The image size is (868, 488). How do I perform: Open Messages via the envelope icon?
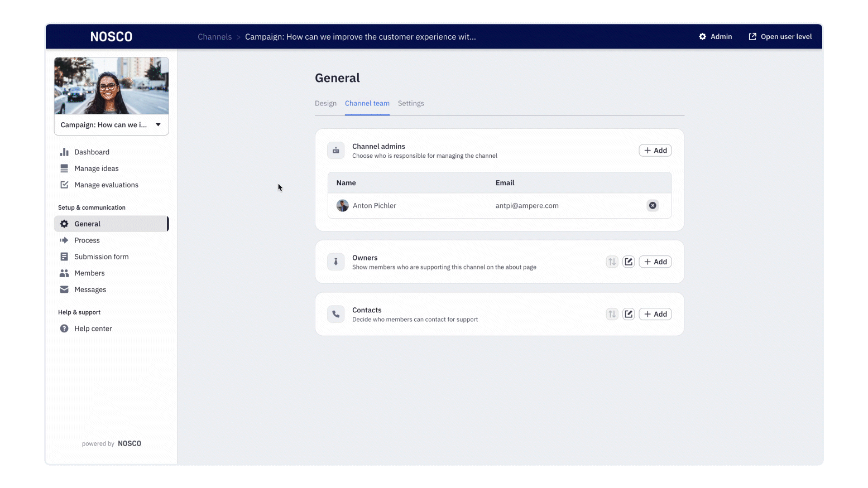65,289
